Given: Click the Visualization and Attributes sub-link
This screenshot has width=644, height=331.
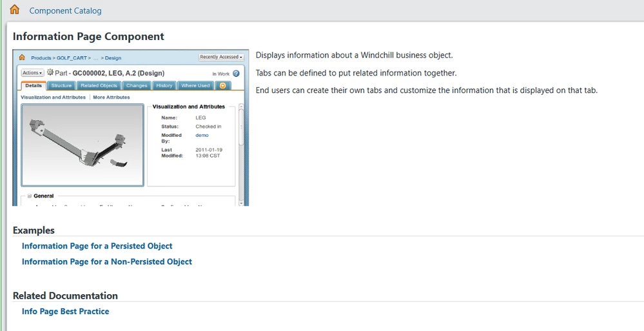Looking at the screenshot, I should (53, 97).
